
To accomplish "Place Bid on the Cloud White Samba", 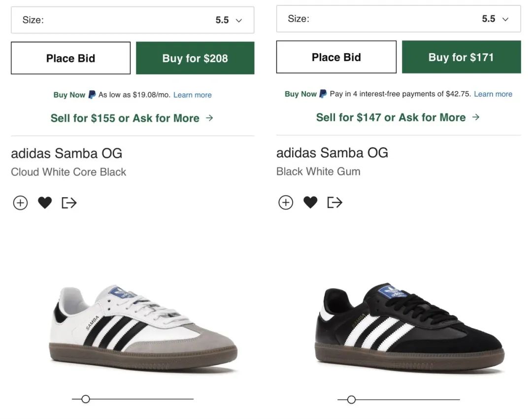I will pos(70,58).
